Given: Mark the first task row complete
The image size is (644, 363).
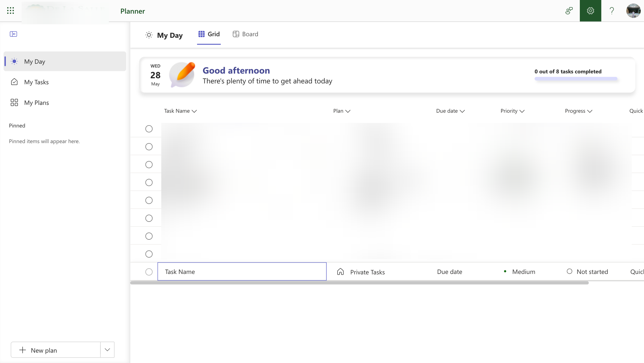Looking at the screenshot, I should click(x=149, y=129).
